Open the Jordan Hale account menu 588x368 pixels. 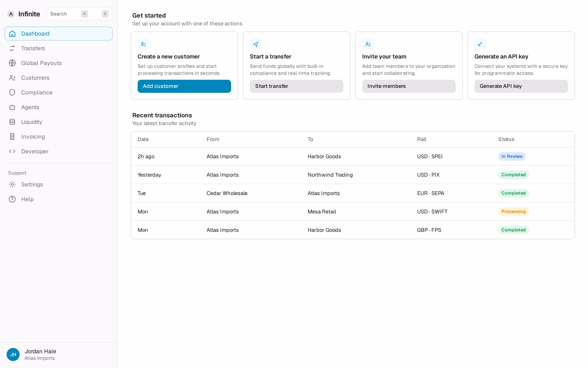tap(59, 355)
